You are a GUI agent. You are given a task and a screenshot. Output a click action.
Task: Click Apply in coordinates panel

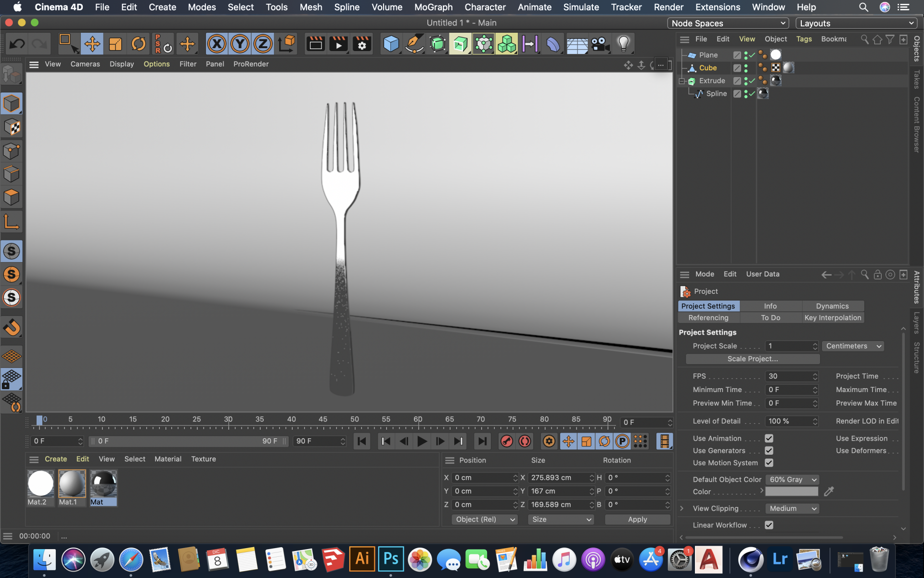tap(637, 519)
